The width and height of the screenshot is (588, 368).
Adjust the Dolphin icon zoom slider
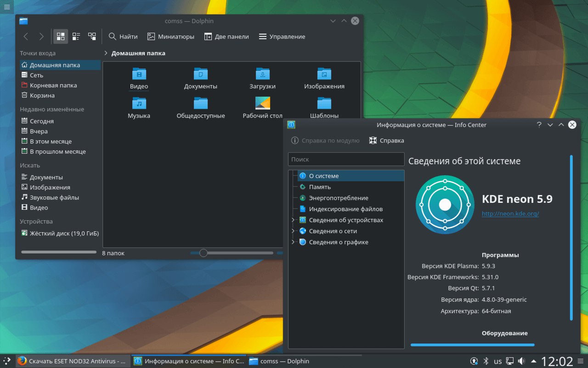point(204,253)
